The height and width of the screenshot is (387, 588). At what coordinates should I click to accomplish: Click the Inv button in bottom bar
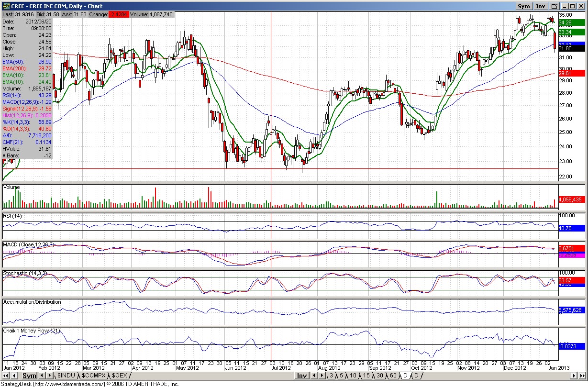[301, 376]
